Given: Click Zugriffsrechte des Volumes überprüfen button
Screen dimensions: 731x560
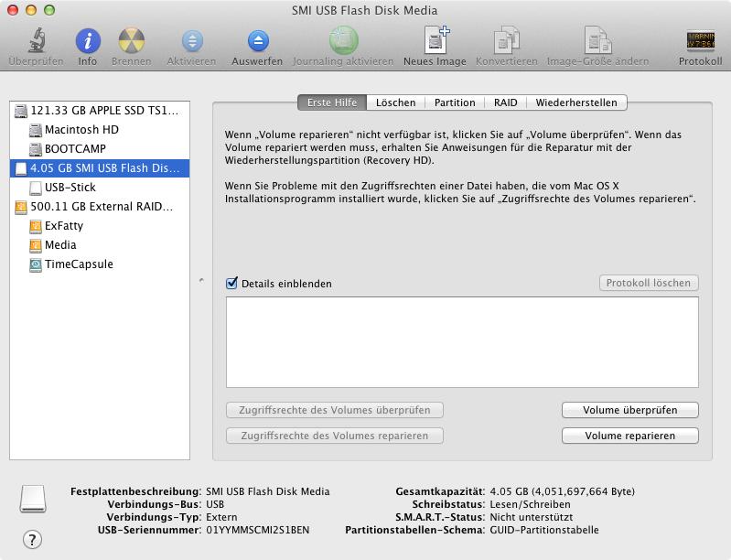Looking at the screenshot, I should [x=334, y=410].
